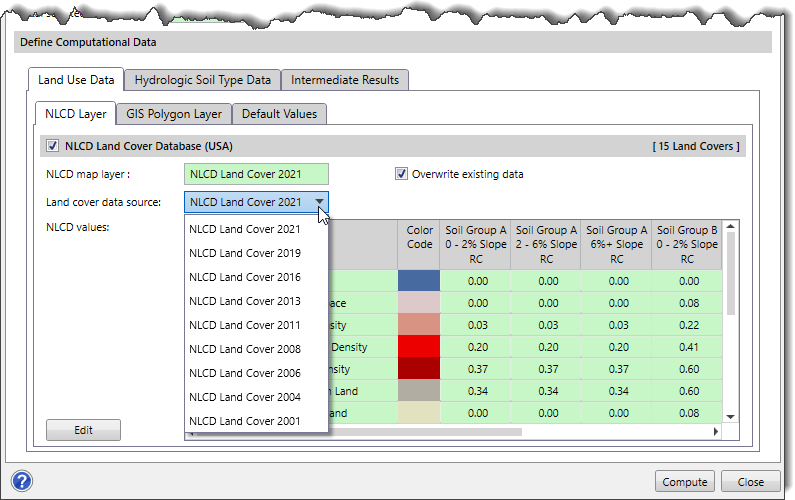Toggle the Overwrite existing data checkbox
The width and height of the screenshot is (795, 500).
pos(402,173)
